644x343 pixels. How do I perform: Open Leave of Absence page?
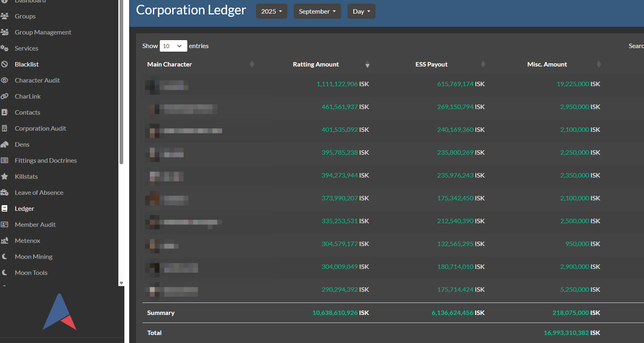point(39,192)
